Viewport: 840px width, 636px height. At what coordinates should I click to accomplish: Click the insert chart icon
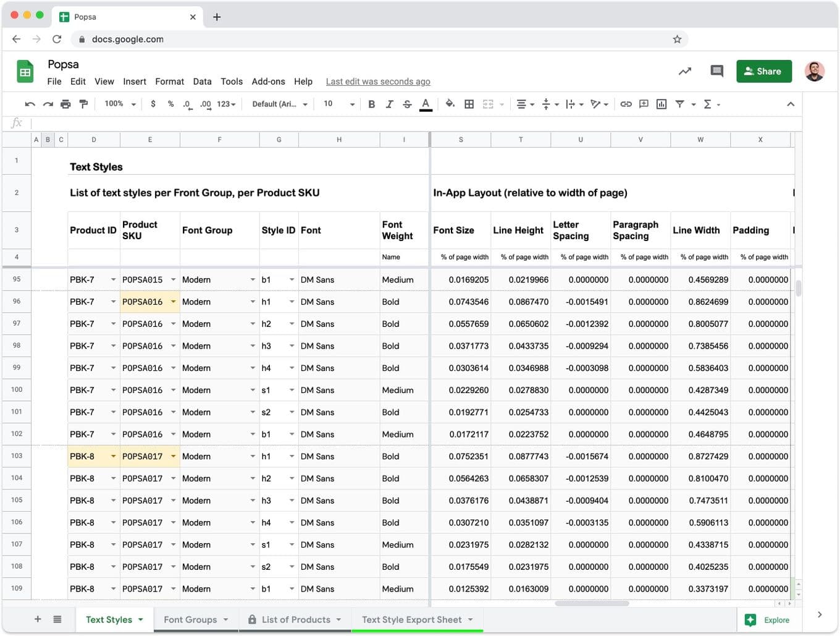pos(661,104)
